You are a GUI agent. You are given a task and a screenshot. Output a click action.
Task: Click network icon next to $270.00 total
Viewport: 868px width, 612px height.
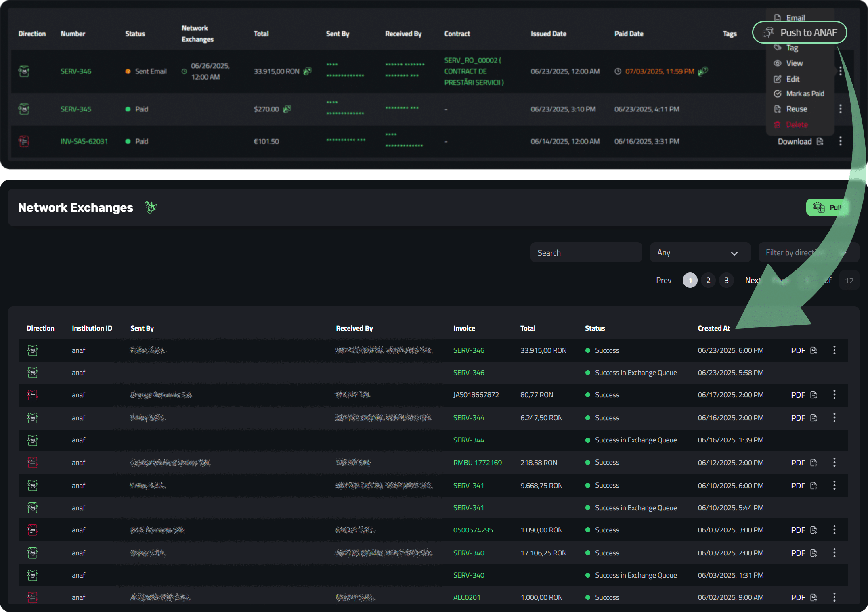[287, 109]
